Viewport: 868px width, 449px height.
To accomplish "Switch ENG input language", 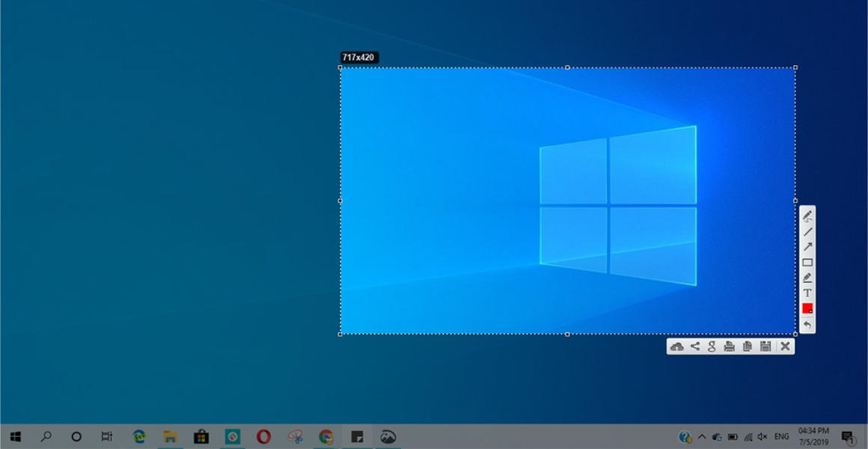I will click(782, 437).
